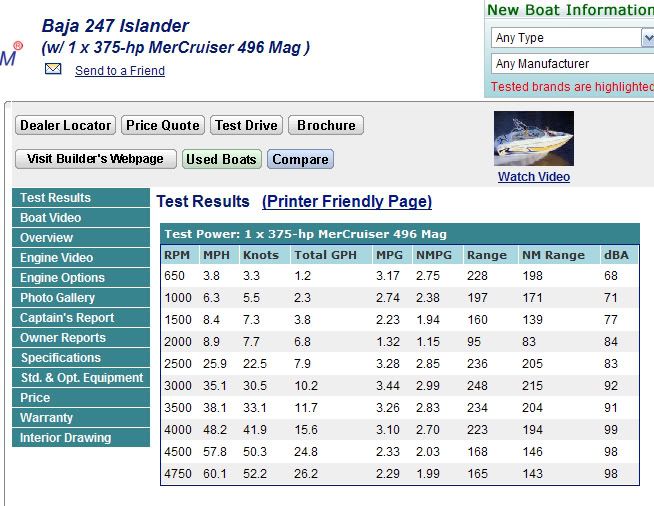Select Owner Reports in sidebar
Screen dimensions: 654x506
pos(81,338)
